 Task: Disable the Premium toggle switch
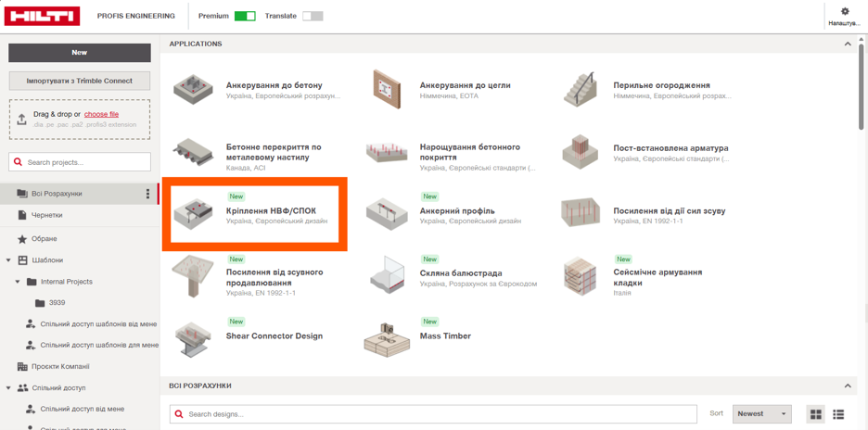point(245,16)
